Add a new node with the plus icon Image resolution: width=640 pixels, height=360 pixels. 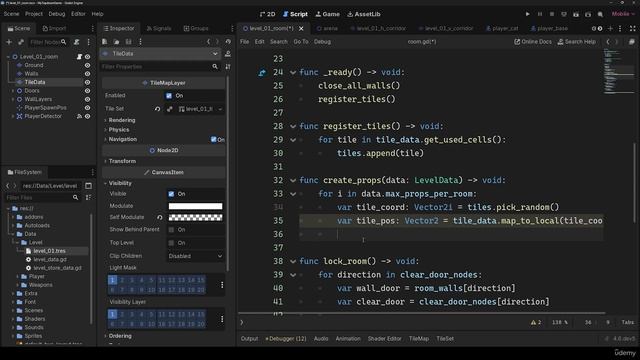9,42
